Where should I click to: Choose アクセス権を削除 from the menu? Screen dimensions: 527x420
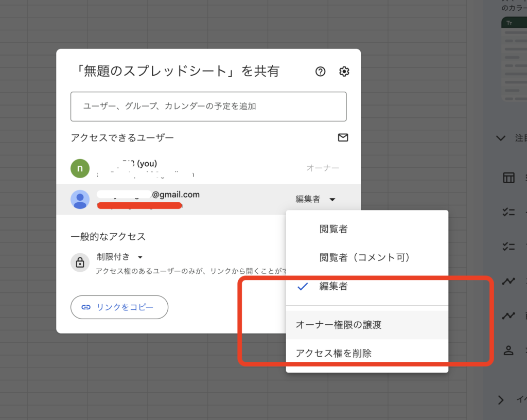[332, 353]
